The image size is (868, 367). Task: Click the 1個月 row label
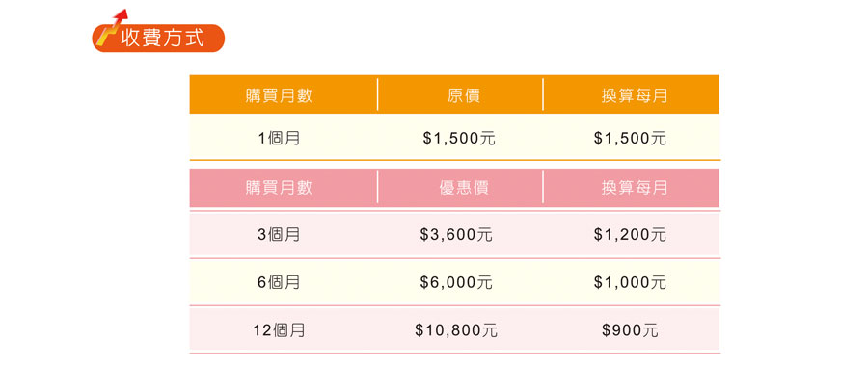click(x=279, y=138)
